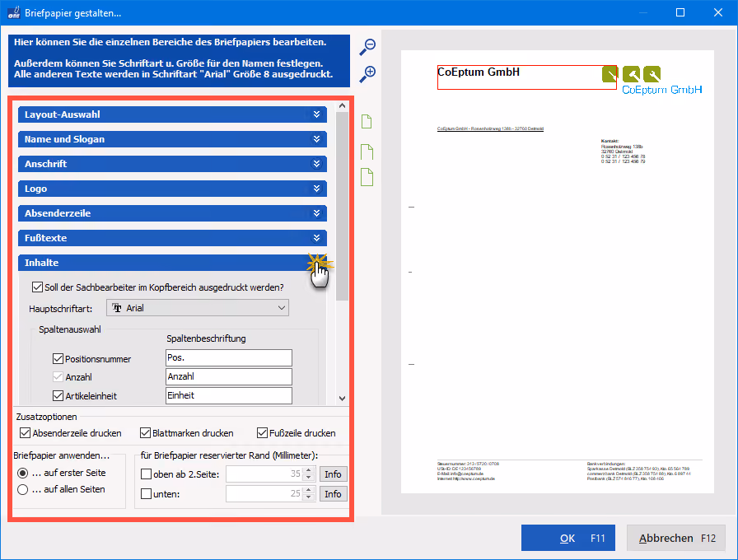Click Abbrechen F12 to cancel

676,538
